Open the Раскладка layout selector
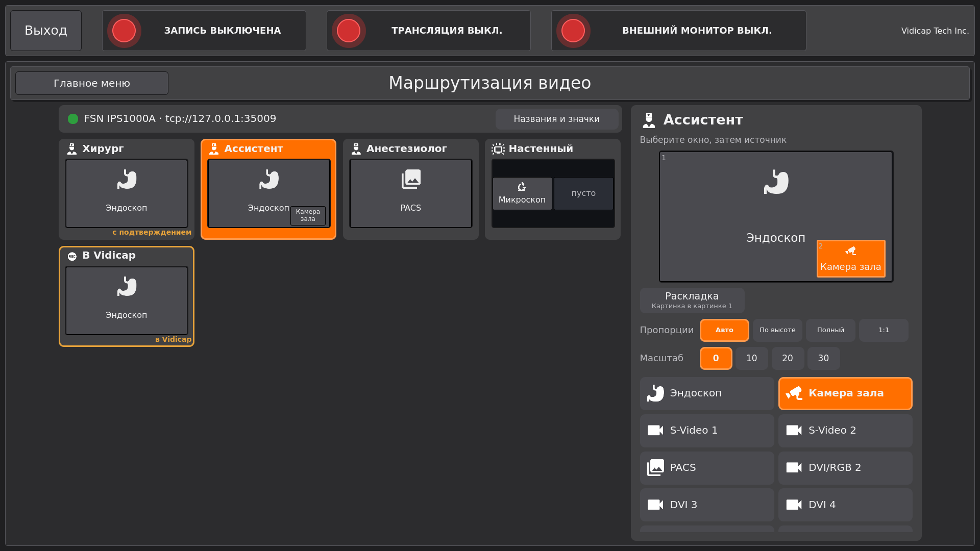 (692, 300)
